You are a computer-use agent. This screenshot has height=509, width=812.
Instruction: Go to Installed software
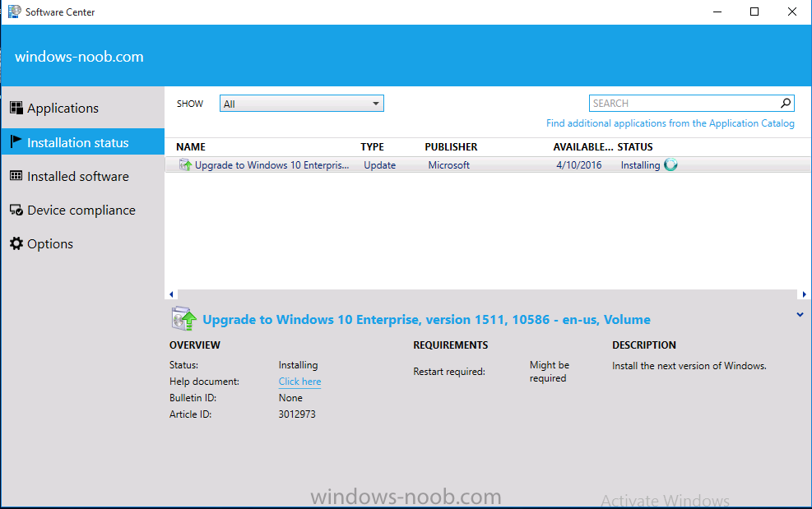coord(77,177)
